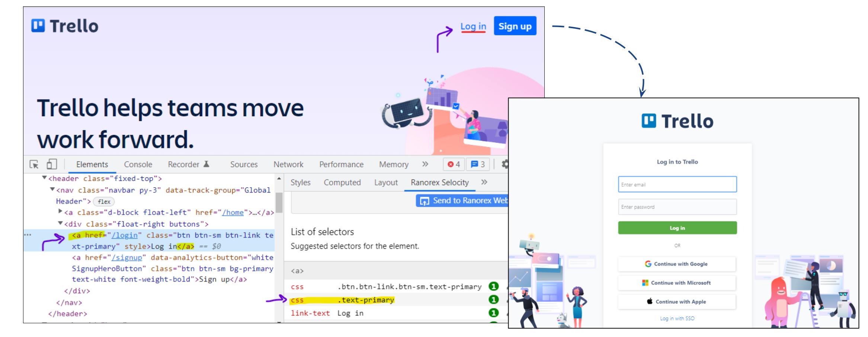Expand the a d-block float-left node
The width and height of the screenshot is (868, 337).
pyautogui.click(x=61, y=211)
